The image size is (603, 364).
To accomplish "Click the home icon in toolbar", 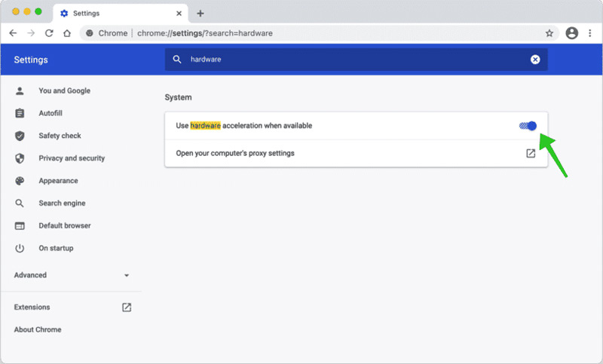I will coord(67,33).
